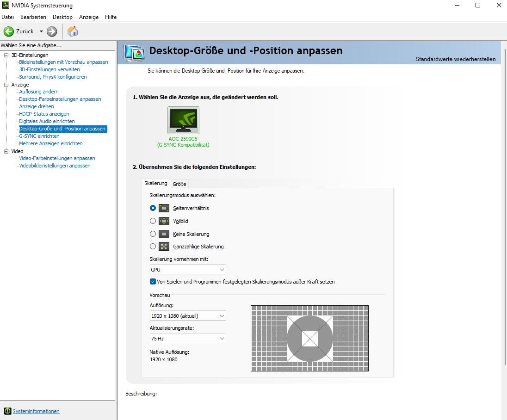Open Bildeinstellungen mit Vorschau anpassen
This screenshot has width=507, height=420.
tap(63, 62)
